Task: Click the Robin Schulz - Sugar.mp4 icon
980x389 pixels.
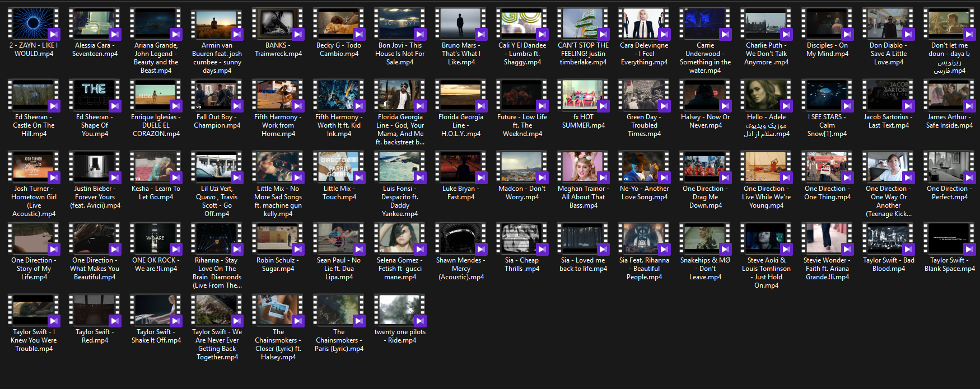Action: 278,238
